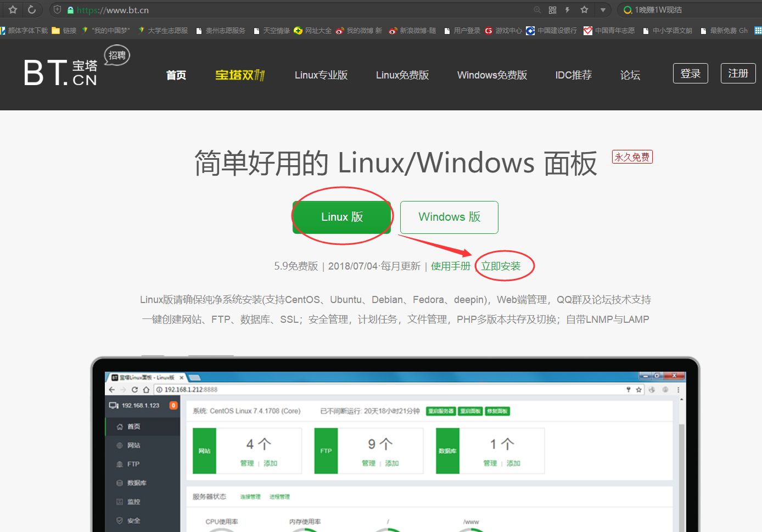Viewport: 762px width, 532px height.
Task: Click the panel preview screenshot image
Action: pos(395,445)
